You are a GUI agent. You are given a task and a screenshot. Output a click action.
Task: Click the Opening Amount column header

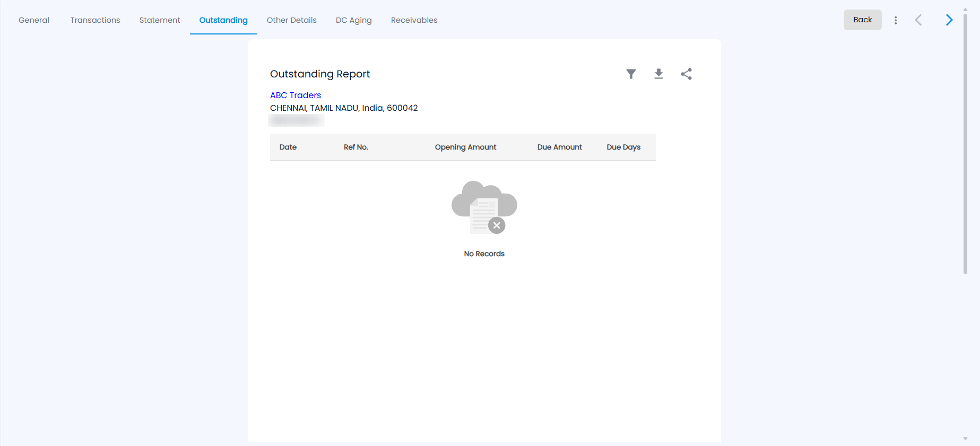coord(465,147)
